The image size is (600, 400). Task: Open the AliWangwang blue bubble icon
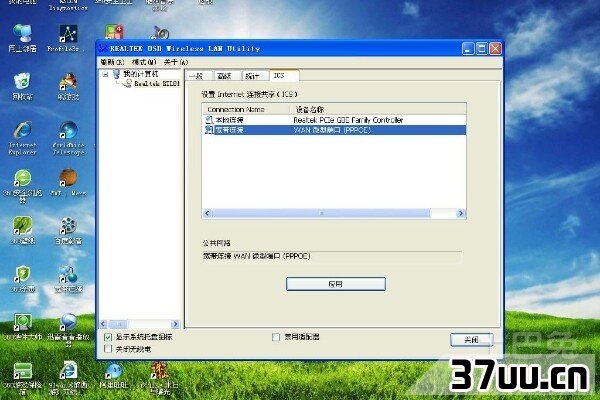tap(114, 371)
